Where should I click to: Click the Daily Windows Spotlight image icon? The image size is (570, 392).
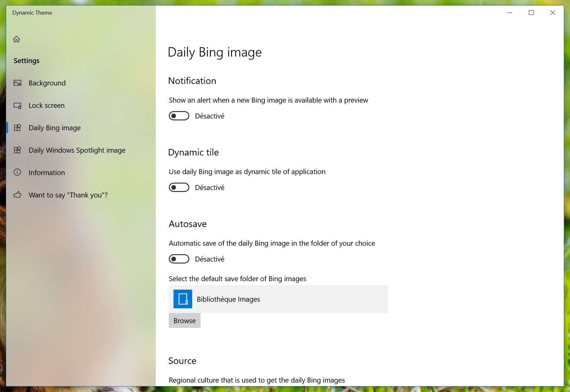pyautogui.click(x=17, y=150)
